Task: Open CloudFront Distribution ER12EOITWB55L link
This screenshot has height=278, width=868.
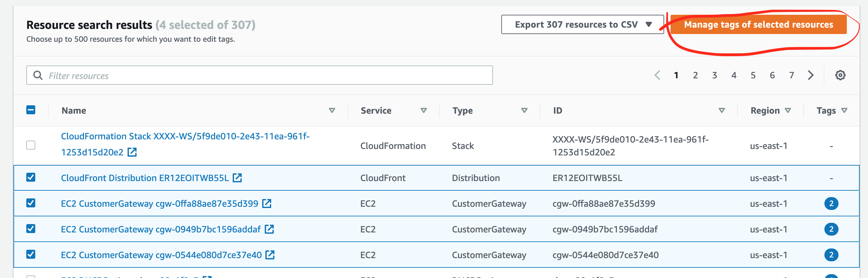Action: point(145,178)
